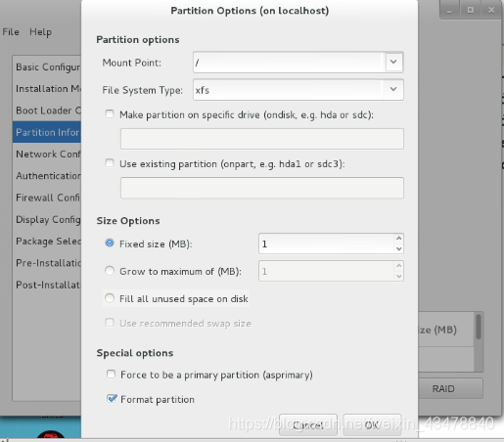This screenshot has width=504, height=442.
Task: Enable Make partition on specific drive checkbox
Action: (x=110, y=114)
